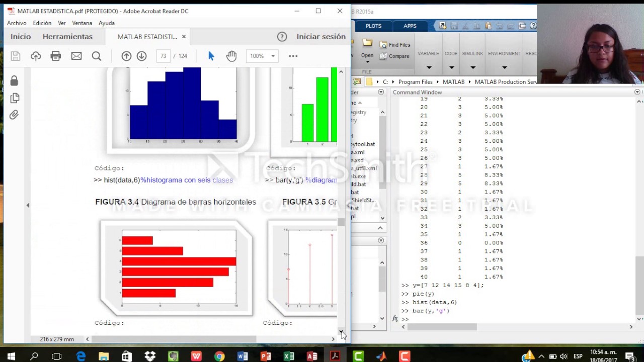Activate the hand pan tool
The image size is (644, 362).
pyautogui.click(x=231, y=56)
